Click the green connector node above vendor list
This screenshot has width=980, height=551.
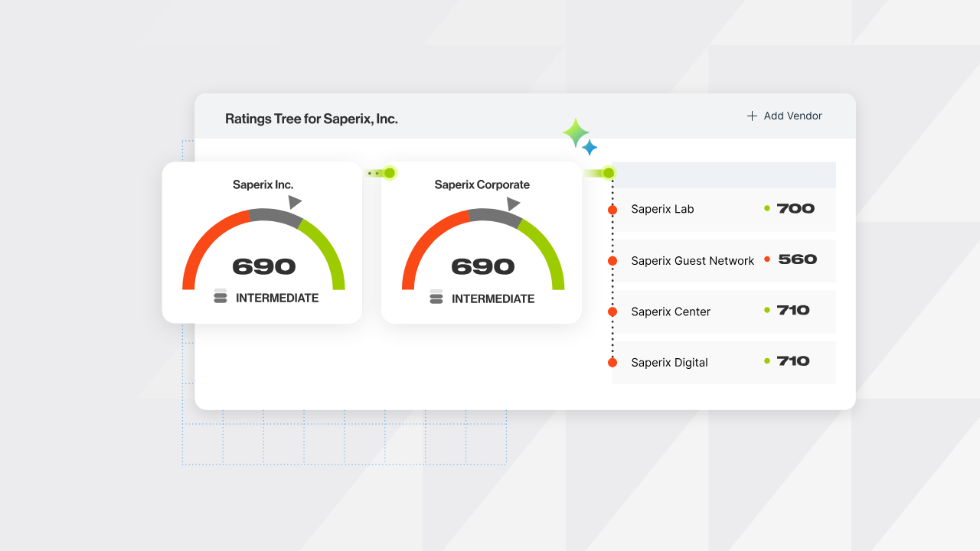tap(609, 173)
